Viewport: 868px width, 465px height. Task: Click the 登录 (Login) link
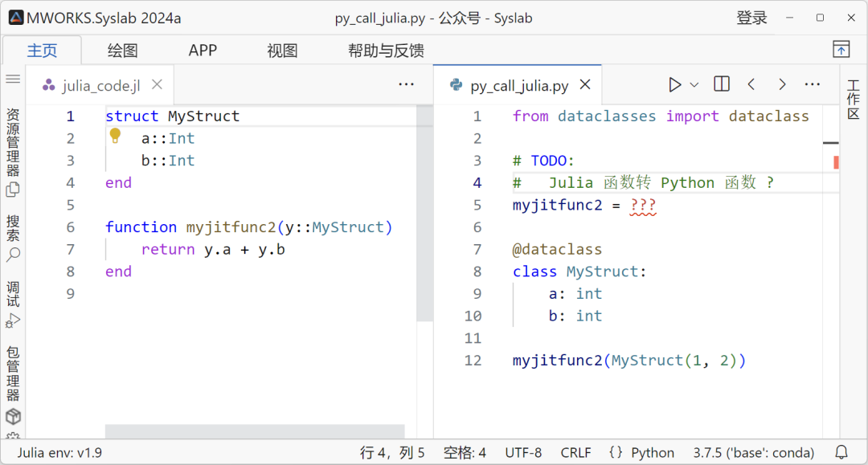752,17
